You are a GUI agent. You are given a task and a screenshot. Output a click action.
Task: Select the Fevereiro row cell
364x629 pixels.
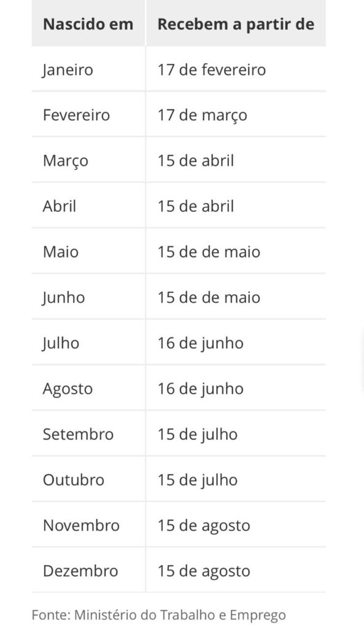(x=88, y=115)
